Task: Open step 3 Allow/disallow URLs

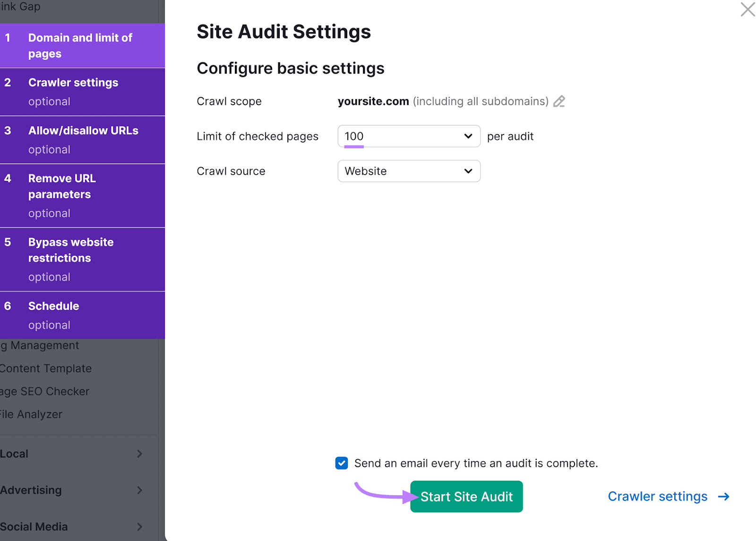Action: tap(83, 139)
